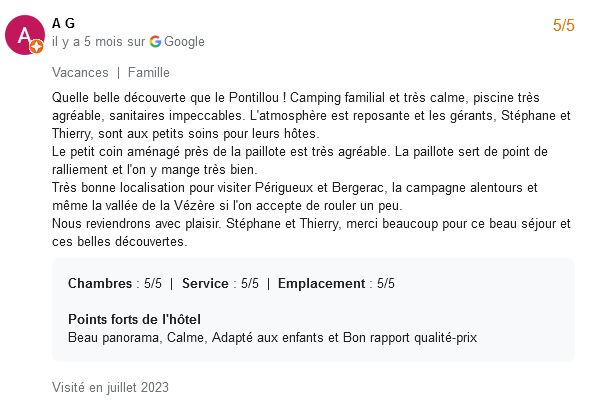603x404 pixels.
Task: Select the Famille tag
Action: tap(149, 72)
